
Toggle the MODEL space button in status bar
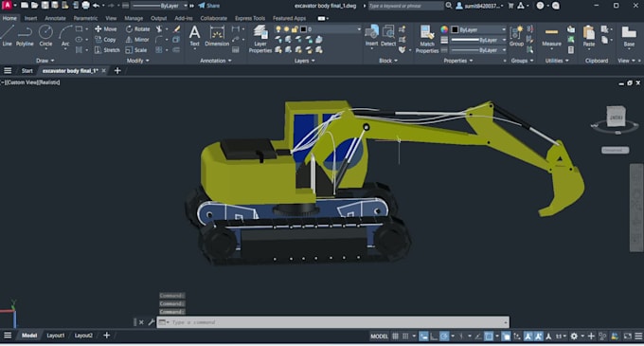point(379,337)
